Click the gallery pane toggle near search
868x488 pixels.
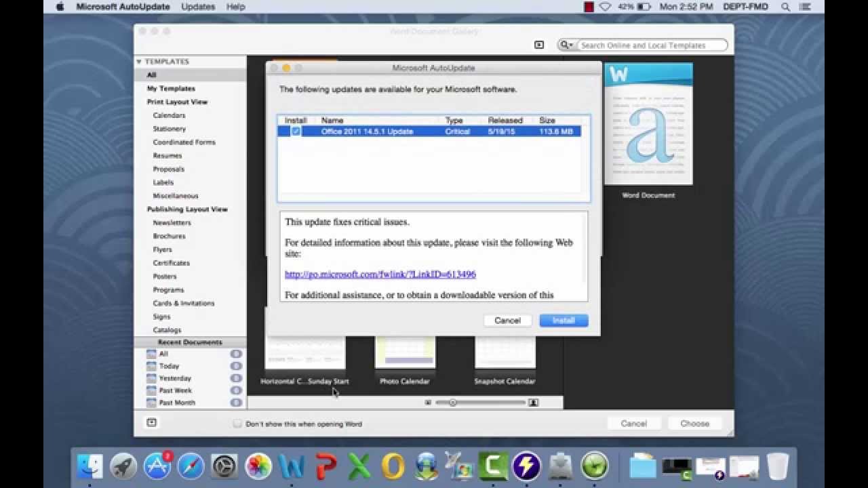click(x=539, y=45)
